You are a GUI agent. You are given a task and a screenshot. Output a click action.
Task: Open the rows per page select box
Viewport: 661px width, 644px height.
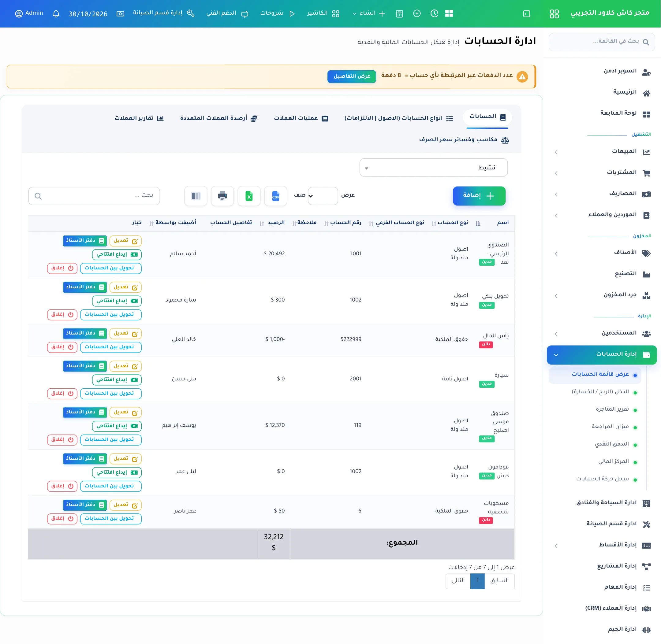[x=323, y=196]
